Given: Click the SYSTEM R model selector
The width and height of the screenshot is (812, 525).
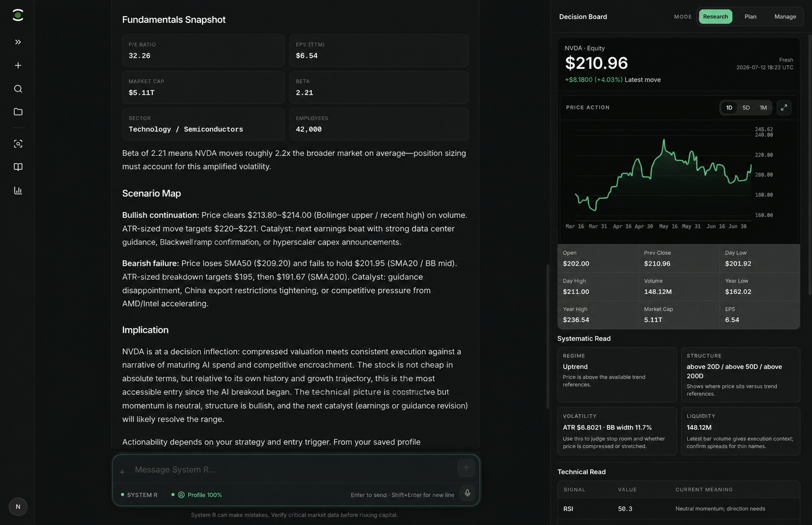Looking at the screenshot, I should tap(139, 495).
